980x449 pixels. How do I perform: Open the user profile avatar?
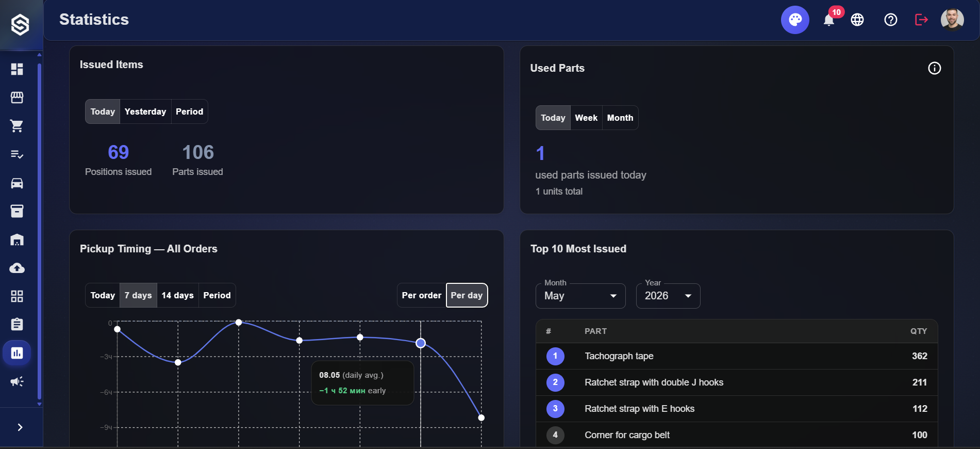[952, 20]
